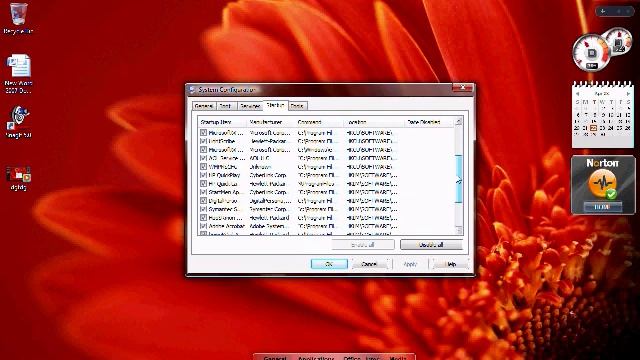Viewport: 640px width, 360px height.
Task: Click the startup list scrollbar down arrow
Action: tap(459, 231)
